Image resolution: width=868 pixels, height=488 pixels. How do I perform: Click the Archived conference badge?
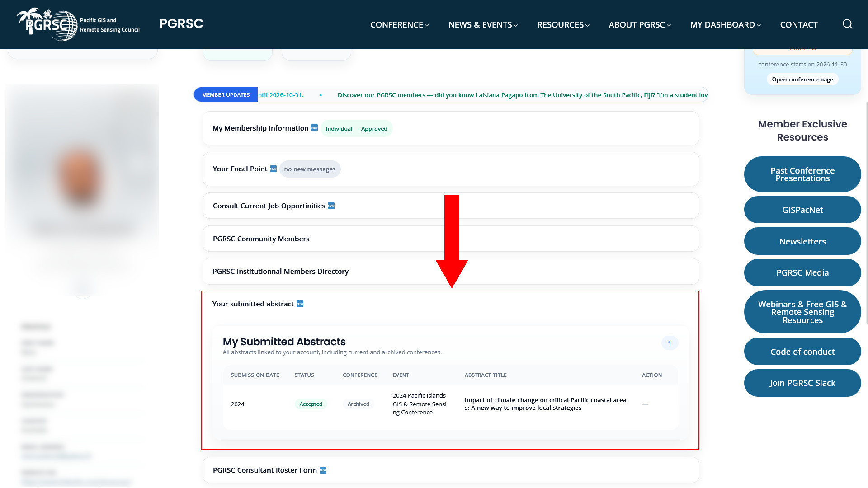358,404
